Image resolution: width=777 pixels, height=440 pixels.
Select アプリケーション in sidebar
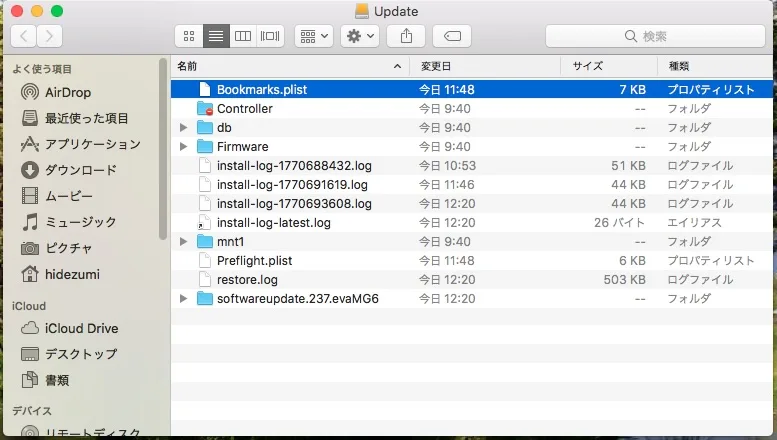click(92, 144)
